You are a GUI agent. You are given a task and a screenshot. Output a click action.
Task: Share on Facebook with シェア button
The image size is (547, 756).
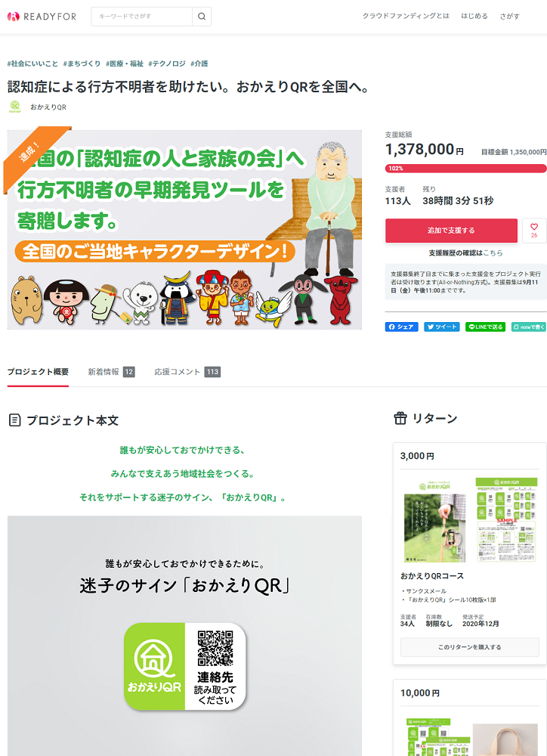pyautogui.click(x=401, y=327)
